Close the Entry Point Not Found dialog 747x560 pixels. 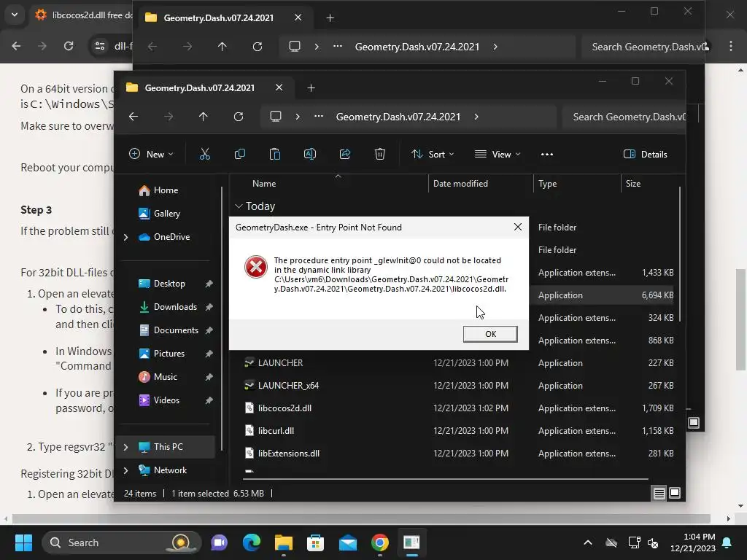click(x=518, y=227)
